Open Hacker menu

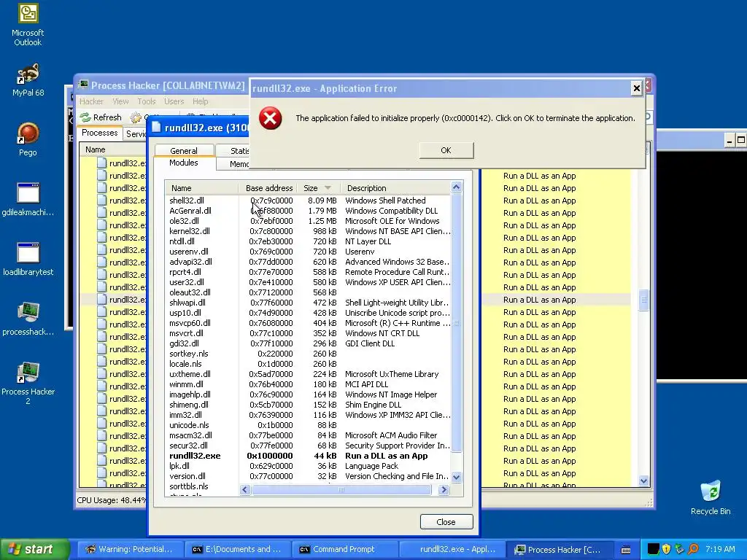click(x=91, y=101)
